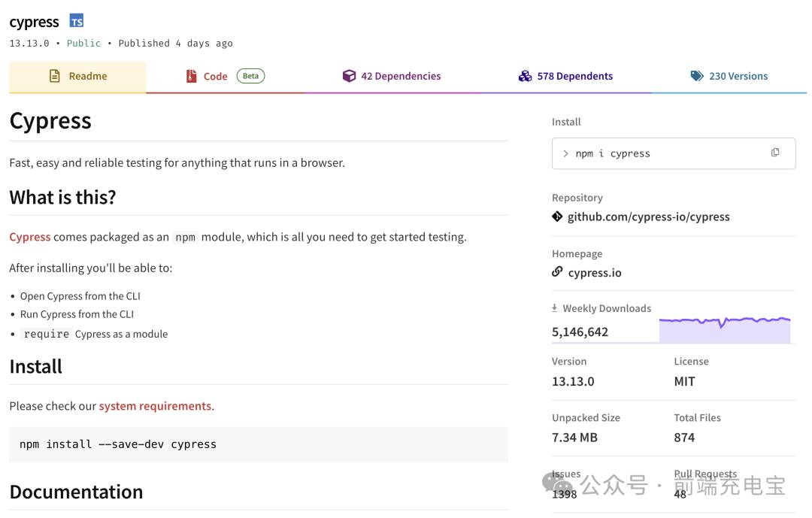The image size is (812, 518).
Task: Click the Weekly Downloads arrow icon
Action: click(x=555, y=308)
